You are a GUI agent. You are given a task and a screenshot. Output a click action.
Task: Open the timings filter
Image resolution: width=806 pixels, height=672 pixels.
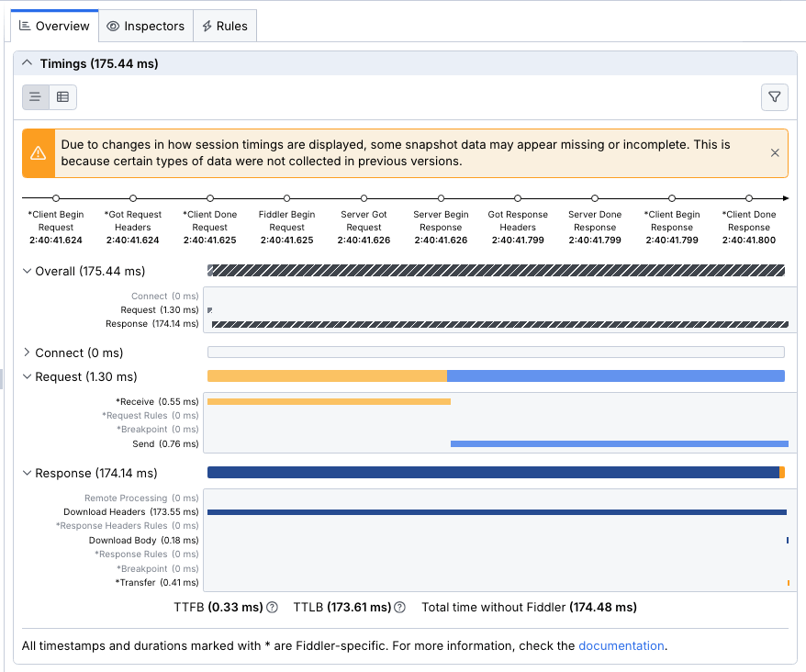pyautogui.click(x=774, y=96)
